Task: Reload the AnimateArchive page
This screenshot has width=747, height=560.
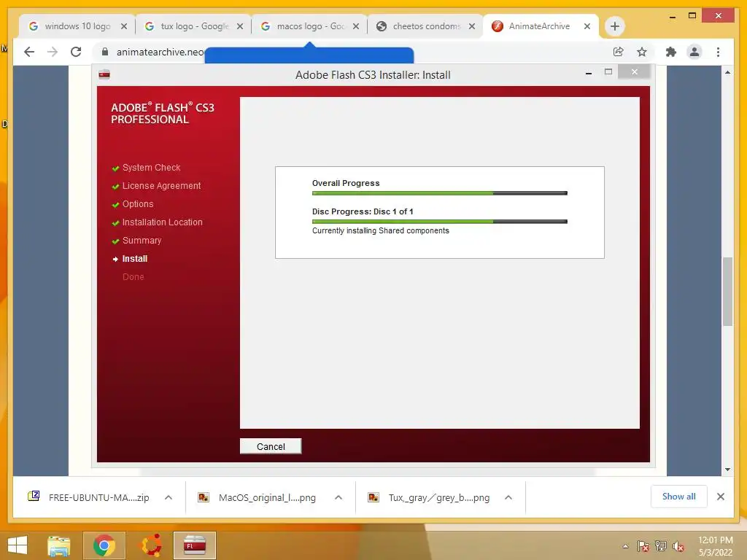Action: pos(76,52)
